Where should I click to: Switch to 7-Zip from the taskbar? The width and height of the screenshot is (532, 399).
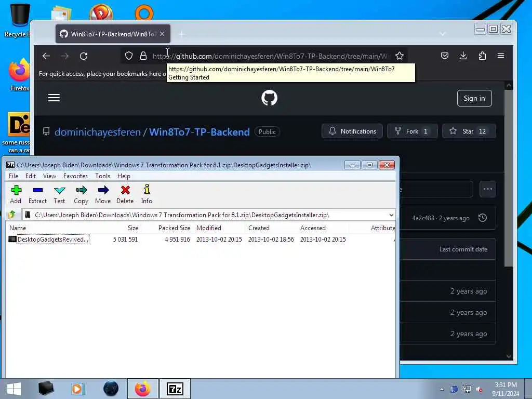point(175,389)
